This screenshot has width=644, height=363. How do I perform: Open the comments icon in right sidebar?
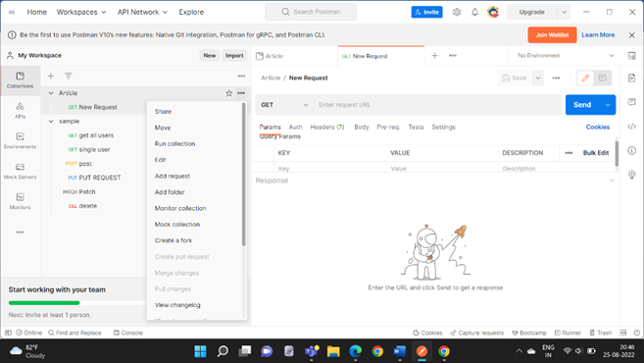[x=631, y=102]
